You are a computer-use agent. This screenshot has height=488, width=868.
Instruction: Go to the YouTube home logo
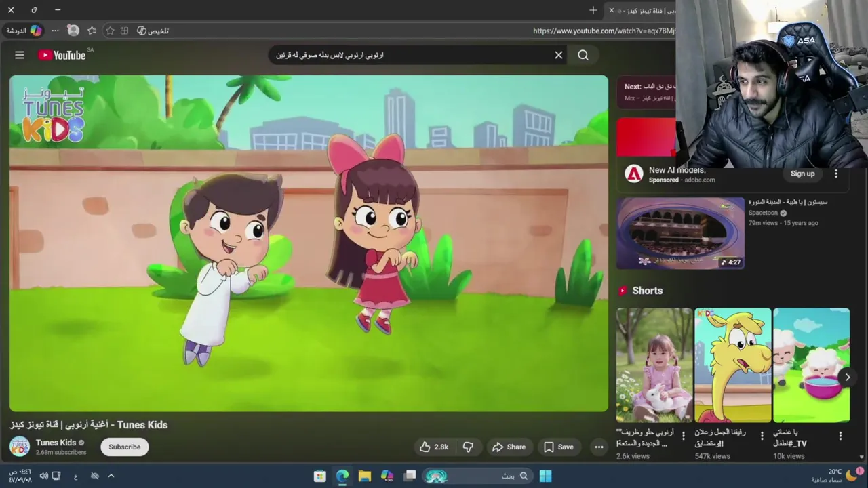pos(62,55)
